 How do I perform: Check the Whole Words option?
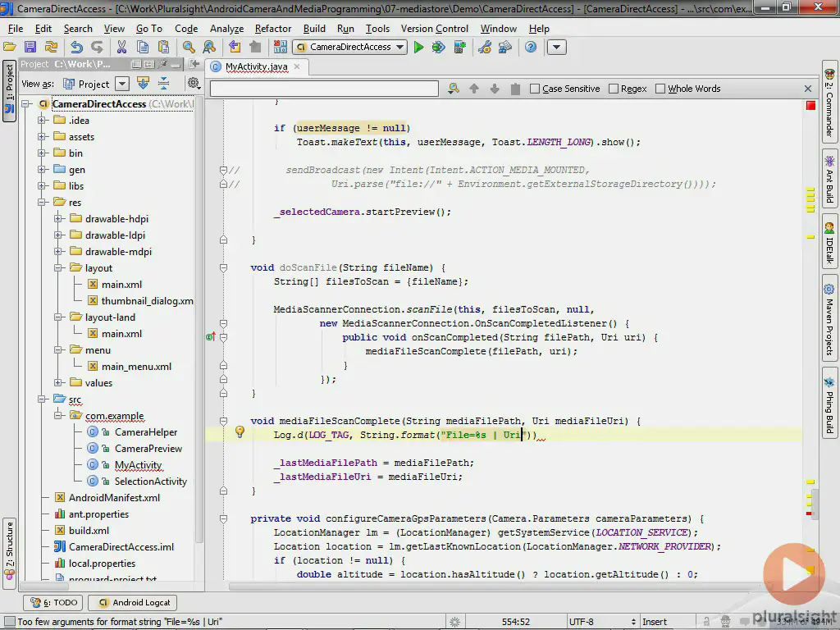point(660,89)
